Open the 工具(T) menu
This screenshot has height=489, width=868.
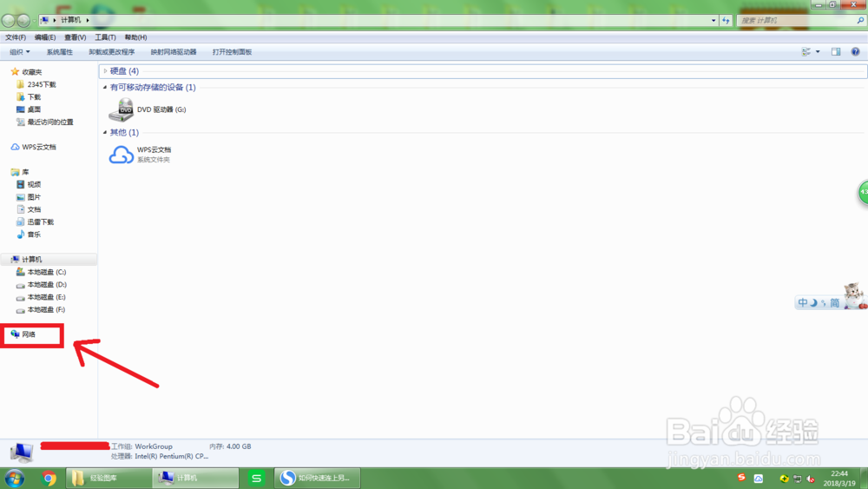click(105, 37)
